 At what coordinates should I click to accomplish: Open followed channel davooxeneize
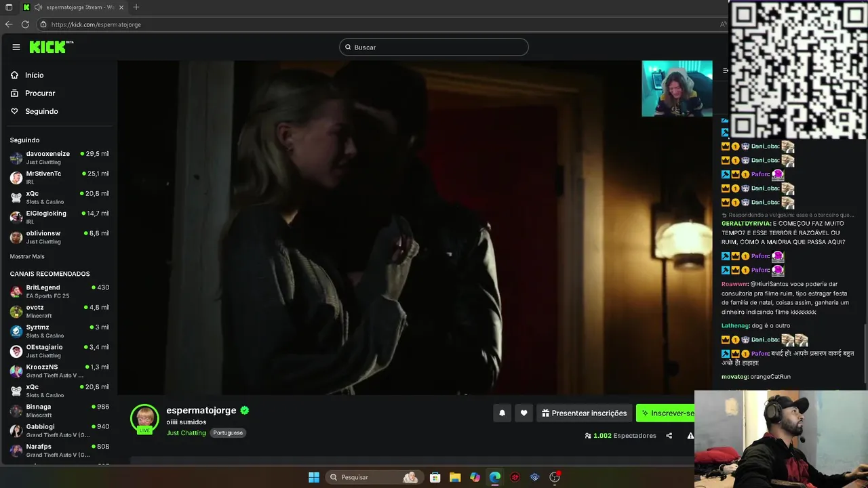pos(60,158)
